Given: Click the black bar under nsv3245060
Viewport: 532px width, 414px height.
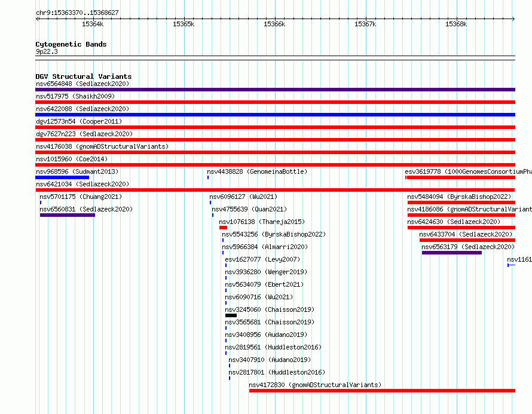Looking at the screenshot, I should [x=231, y=315].
